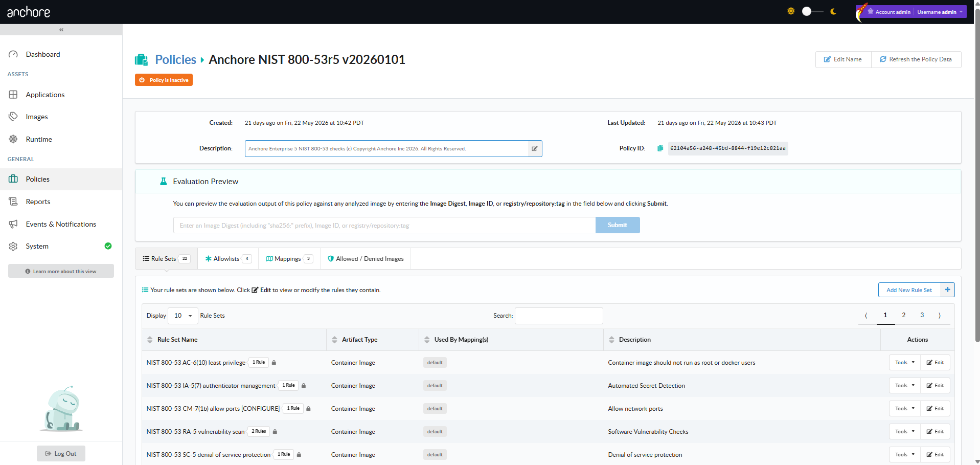Collapse the sidebar with double-chevron icon
The height and width of the screenshot is (465, 980).
pyautogui.click(x=61, y=30)
